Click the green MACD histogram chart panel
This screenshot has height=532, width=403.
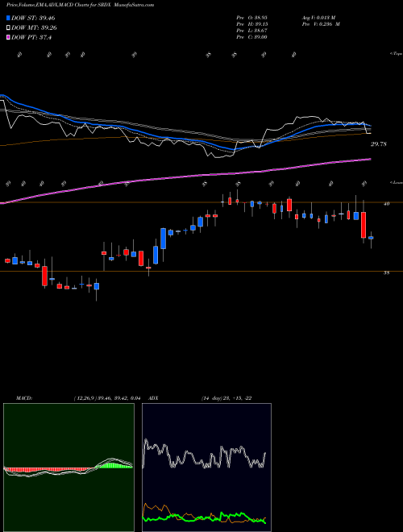(69, 468)
